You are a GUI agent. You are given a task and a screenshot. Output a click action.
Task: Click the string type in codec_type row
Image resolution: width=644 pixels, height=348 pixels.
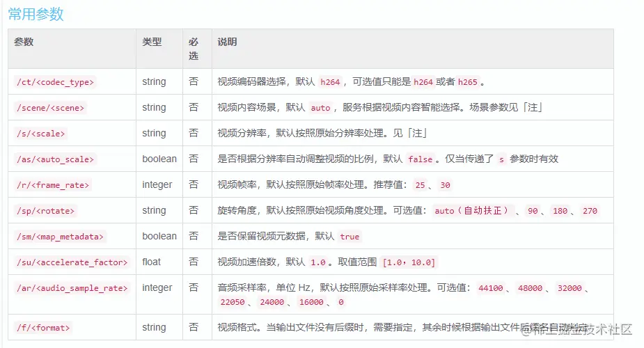[x=154, y=81]
